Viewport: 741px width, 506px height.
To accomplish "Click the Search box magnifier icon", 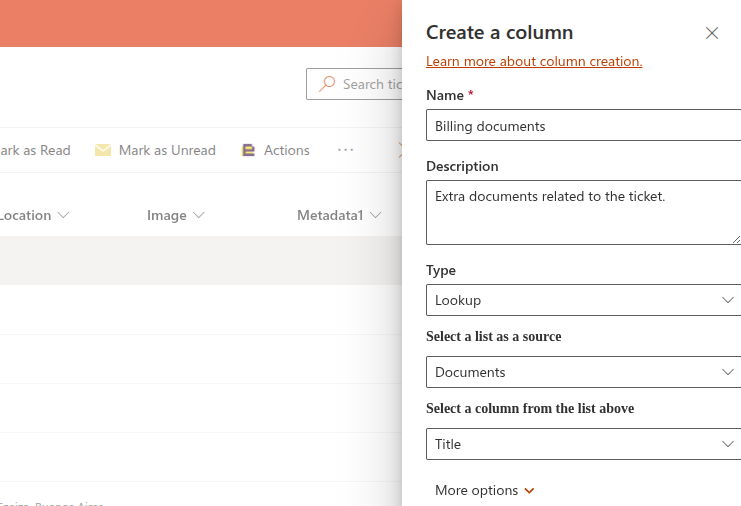I will pos(327,84).
